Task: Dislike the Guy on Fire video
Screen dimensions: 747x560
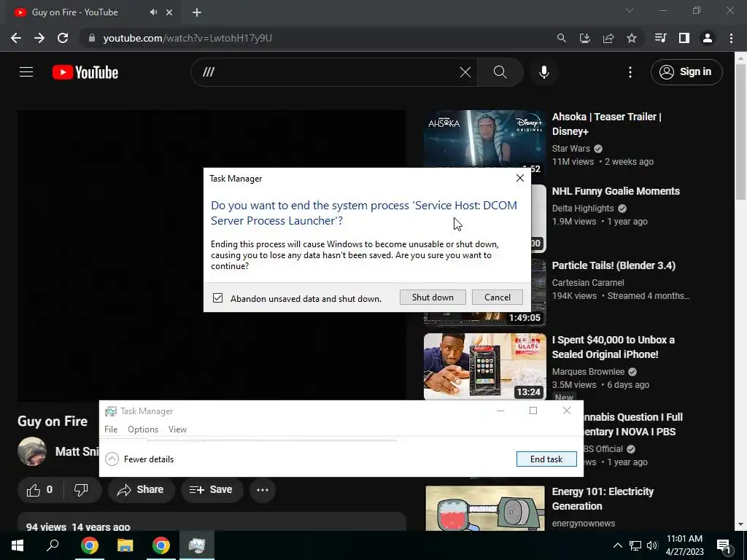Action: (x=82, y=490)
